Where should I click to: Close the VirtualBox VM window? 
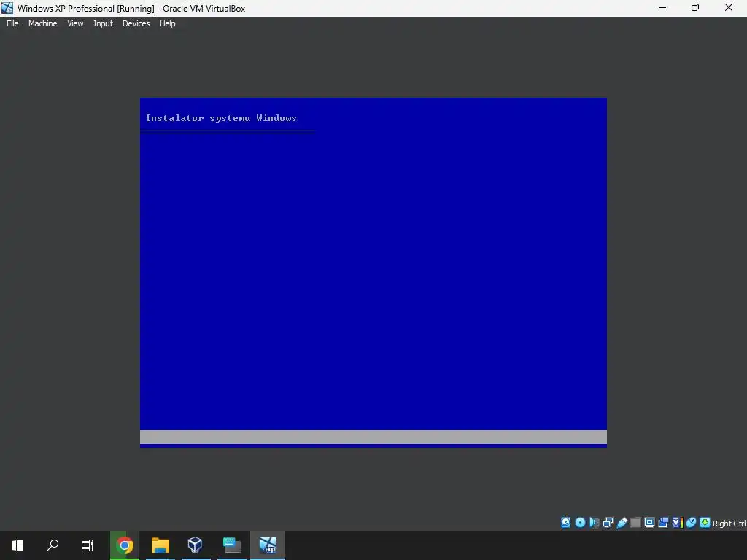coord(729,7)
